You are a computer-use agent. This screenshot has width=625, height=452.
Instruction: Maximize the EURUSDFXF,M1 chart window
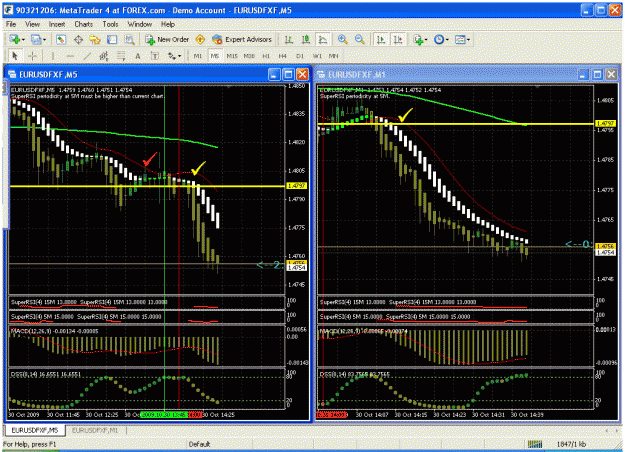click(x=597, y=75)
